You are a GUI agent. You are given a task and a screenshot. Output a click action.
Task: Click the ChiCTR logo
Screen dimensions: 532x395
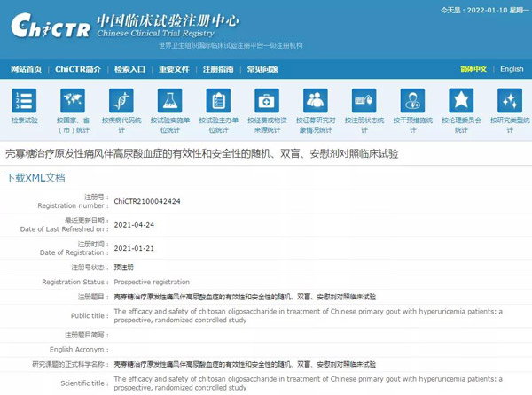[x=51, y=26]
